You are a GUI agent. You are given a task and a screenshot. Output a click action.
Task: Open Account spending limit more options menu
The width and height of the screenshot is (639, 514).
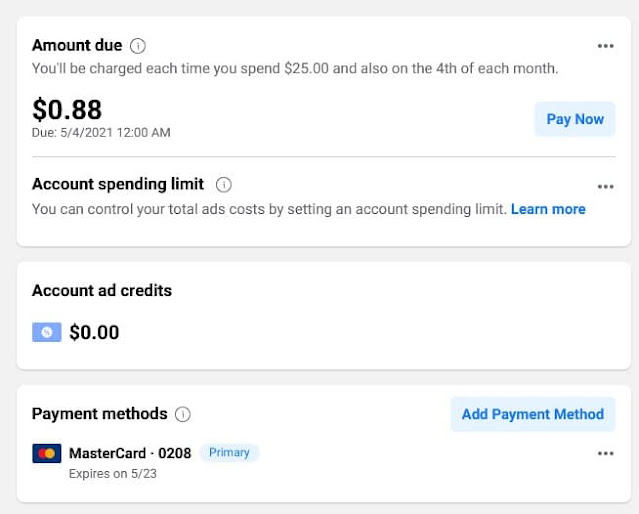tap(605, 186)
